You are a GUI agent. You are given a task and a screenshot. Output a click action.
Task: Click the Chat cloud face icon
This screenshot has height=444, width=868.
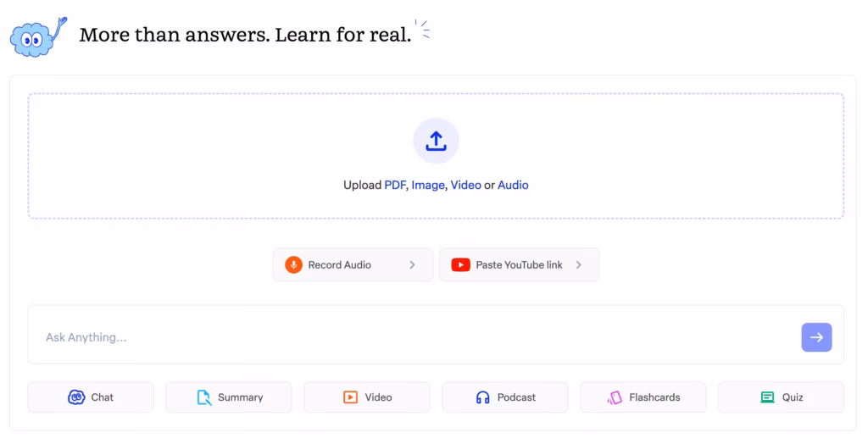pyautogui.click(x=76, y=397)
